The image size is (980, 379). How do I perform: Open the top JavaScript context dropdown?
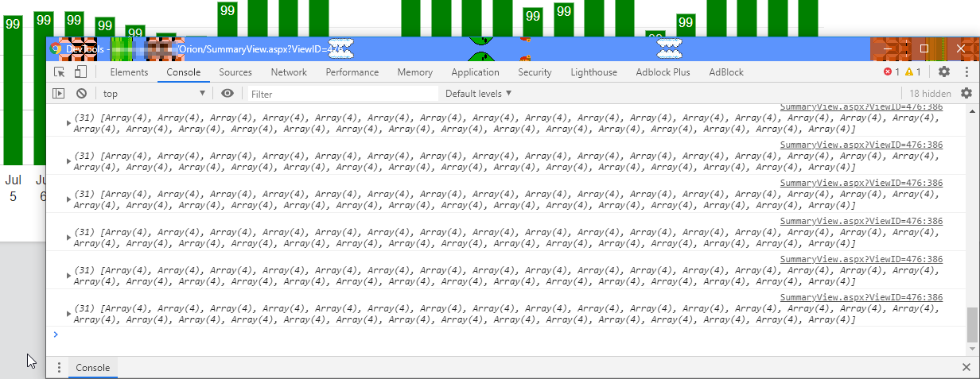click(x=154, y=94)
